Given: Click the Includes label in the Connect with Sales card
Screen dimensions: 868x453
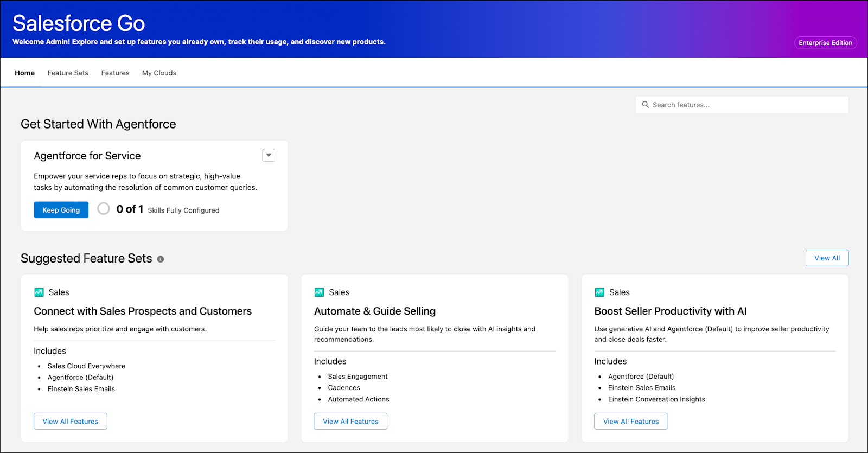Looking at the screenshot, I should click(50, 351).
